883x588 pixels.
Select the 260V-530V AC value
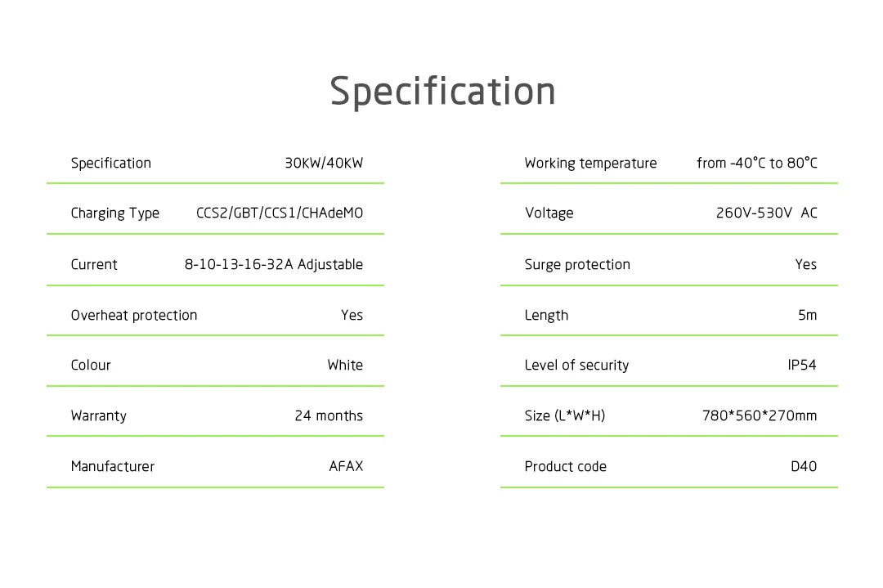766,213
